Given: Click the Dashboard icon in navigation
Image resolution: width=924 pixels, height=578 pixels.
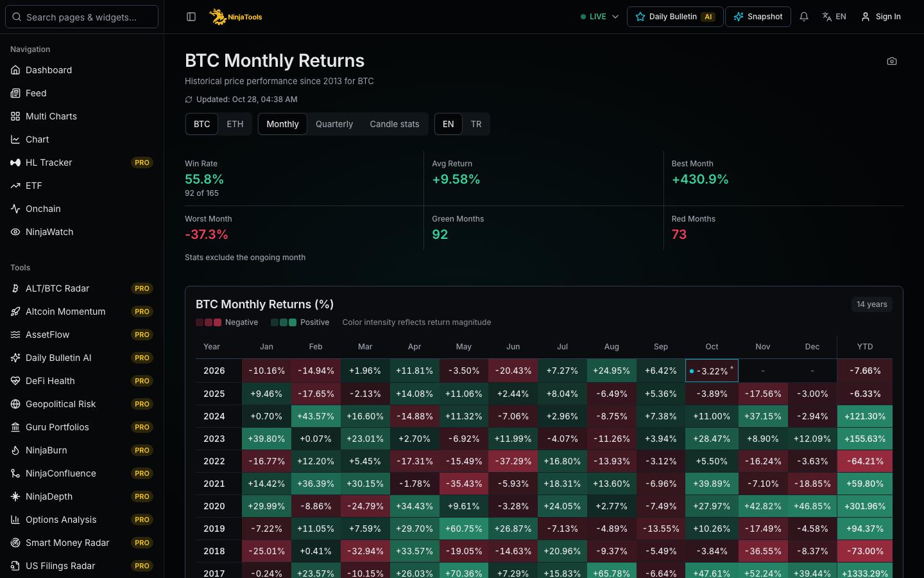Looking at the screenshot, I should [15, 70].
